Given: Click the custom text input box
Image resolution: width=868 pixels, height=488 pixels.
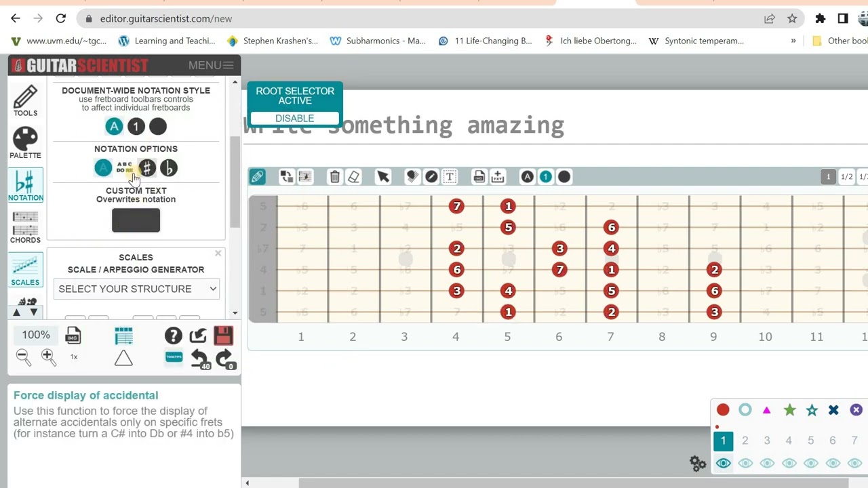Looking at the screenshot, I should 136,220.
